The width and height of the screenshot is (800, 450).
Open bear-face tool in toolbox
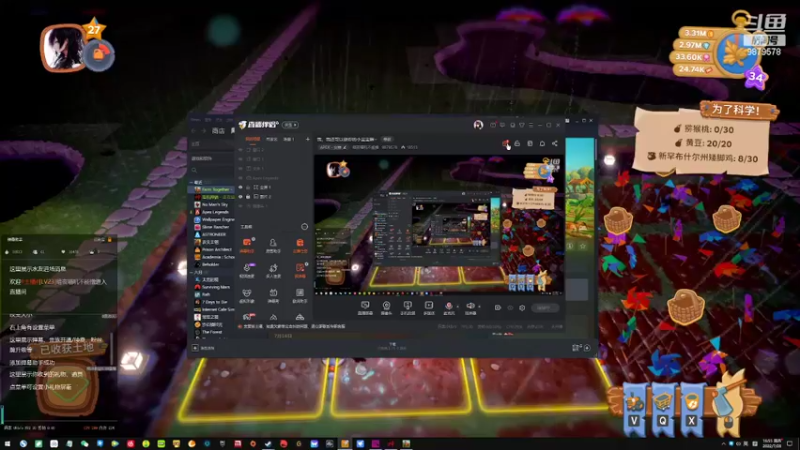click(x=247, y=296)
